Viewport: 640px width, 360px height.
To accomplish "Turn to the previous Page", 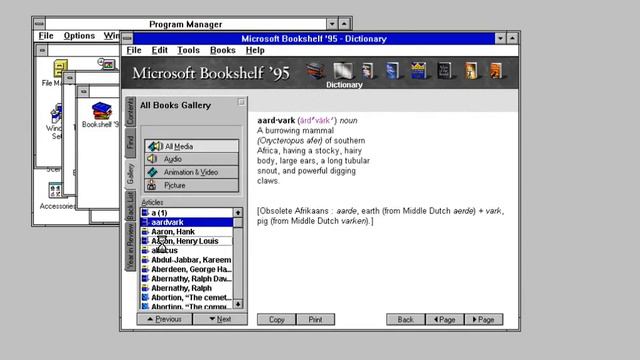I will click(444, 320).
